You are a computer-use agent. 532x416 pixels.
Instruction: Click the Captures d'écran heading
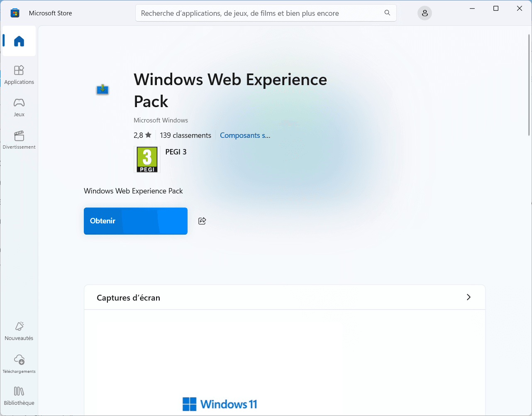[128, 298]
